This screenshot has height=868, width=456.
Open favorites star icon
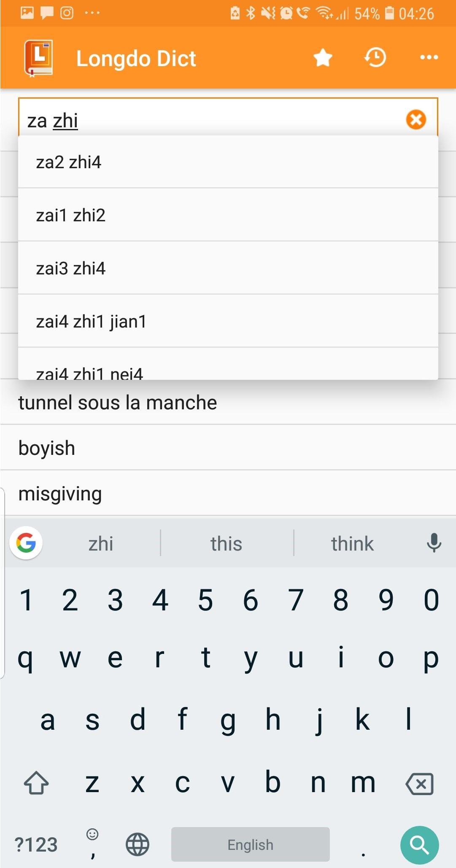(x=323, y=58)
